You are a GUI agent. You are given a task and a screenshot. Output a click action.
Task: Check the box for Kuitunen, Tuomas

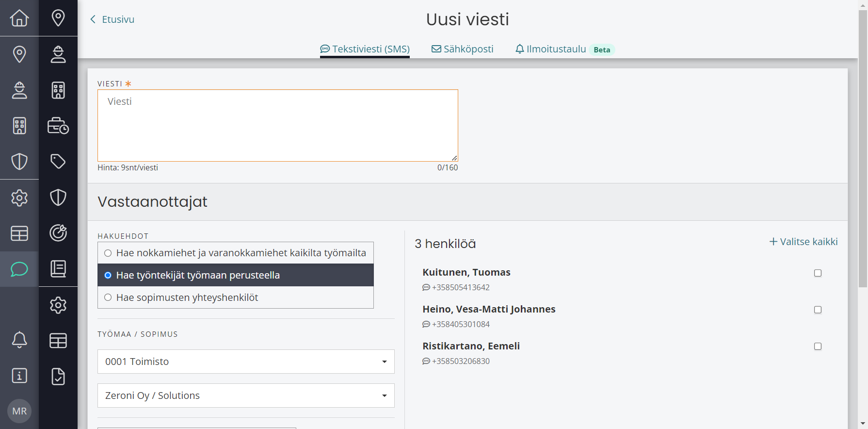818,273
